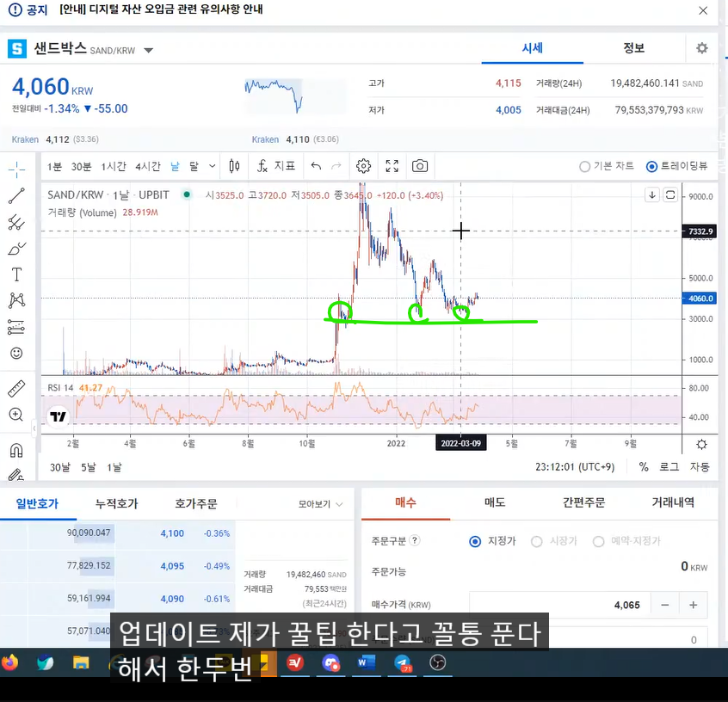Collapse the chart legend with the down arrow button
Screen dimensions: 728x702
[x=652, y=195]
